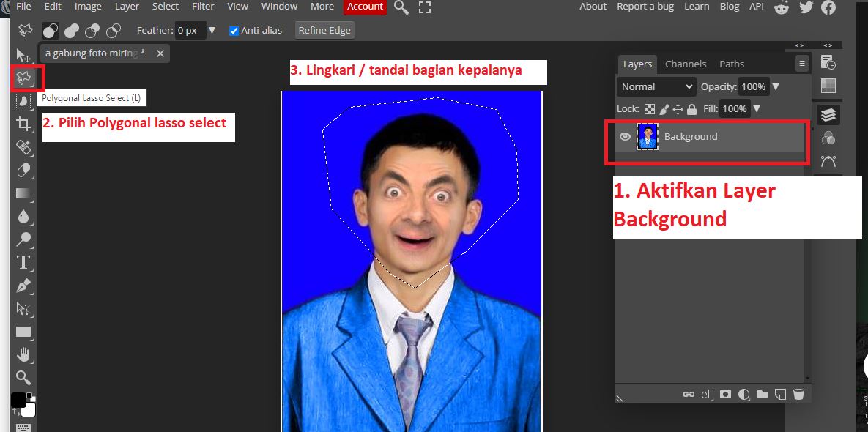Open the File menu
The height and width of the screenshot is (432, 868).
point(23,7)
